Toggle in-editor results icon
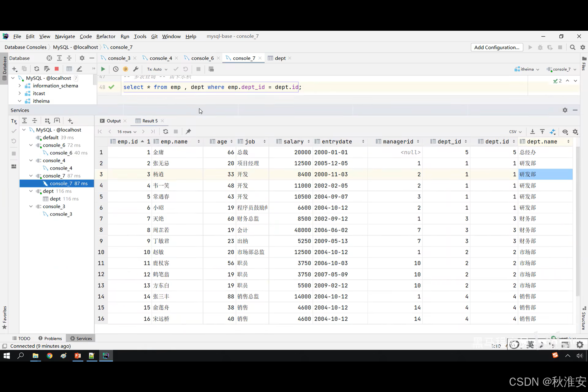 211,69
